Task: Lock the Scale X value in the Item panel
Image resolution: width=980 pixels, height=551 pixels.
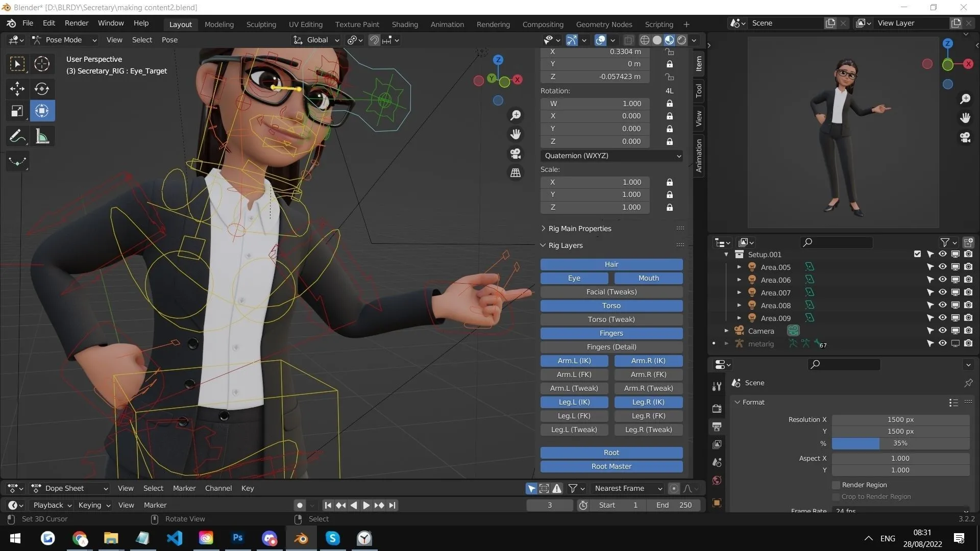Action: tap(669, 182)
